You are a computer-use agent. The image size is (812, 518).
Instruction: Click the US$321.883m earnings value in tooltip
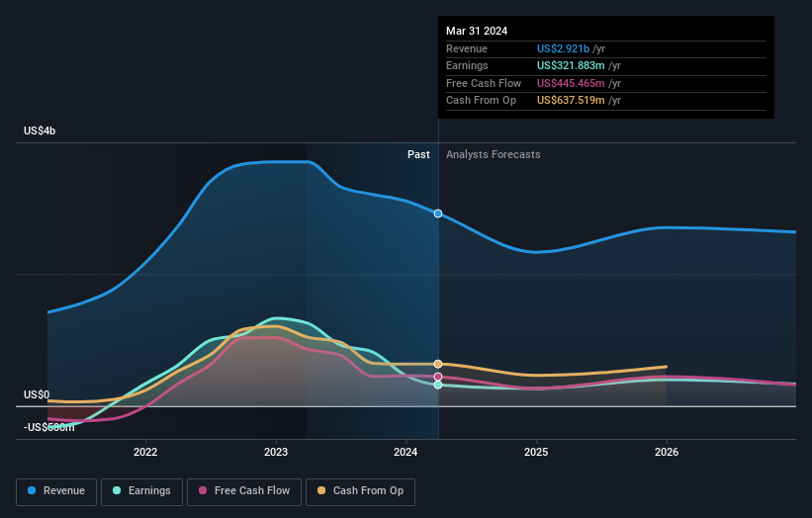(571, 65)
